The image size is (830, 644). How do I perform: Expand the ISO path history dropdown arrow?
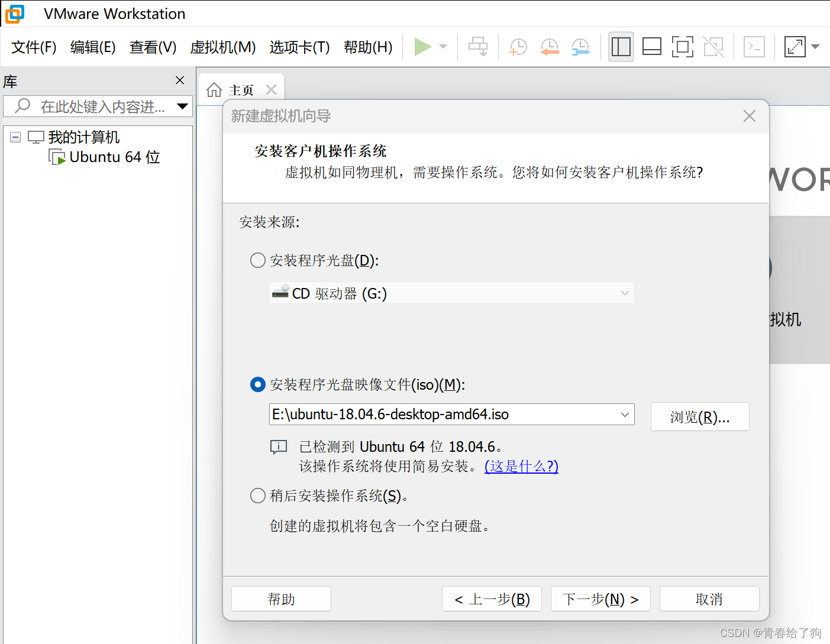coord(625,415)
